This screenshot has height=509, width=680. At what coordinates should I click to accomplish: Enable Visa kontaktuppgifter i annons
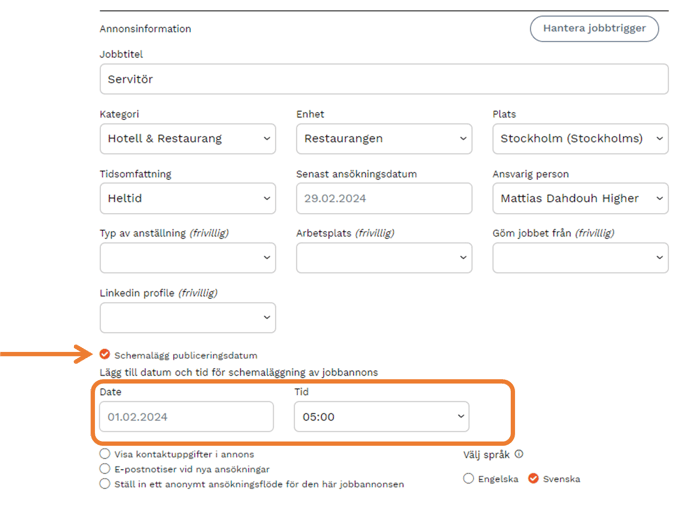point(105,453)
